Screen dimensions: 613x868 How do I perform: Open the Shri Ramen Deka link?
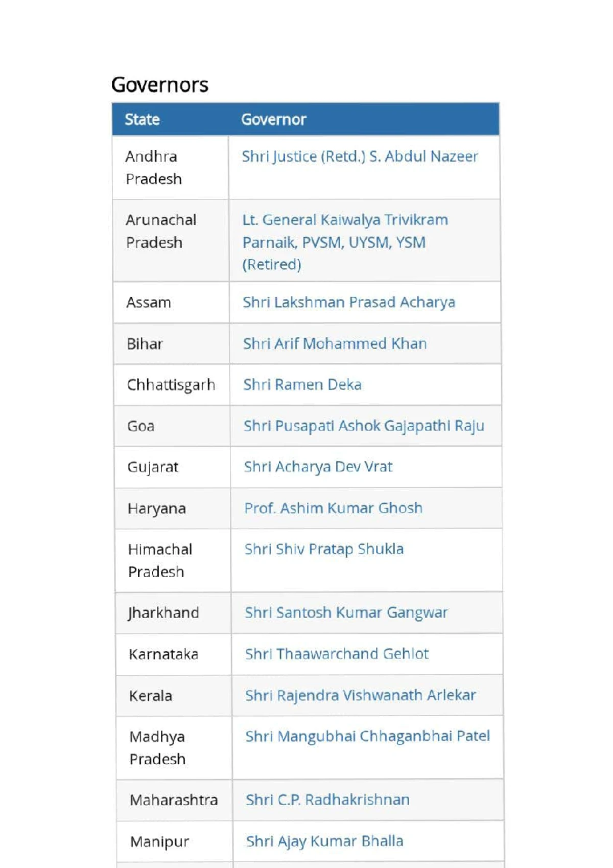[x=302, y=384]
